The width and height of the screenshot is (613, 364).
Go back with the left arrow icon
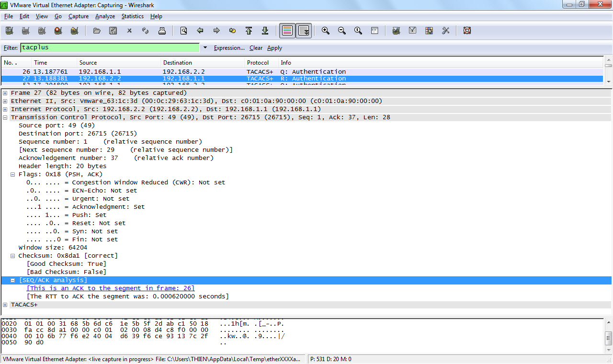[200, 31]
